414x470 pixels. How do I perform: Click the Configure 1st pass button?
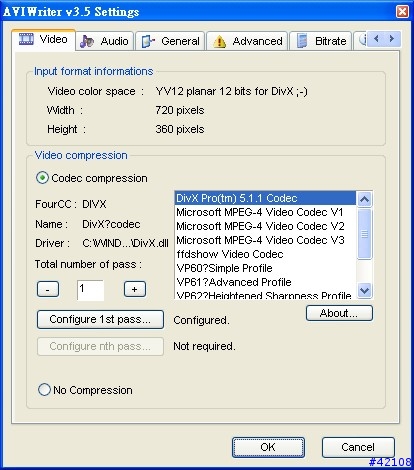pyautogui.click(x=100, y=319)
